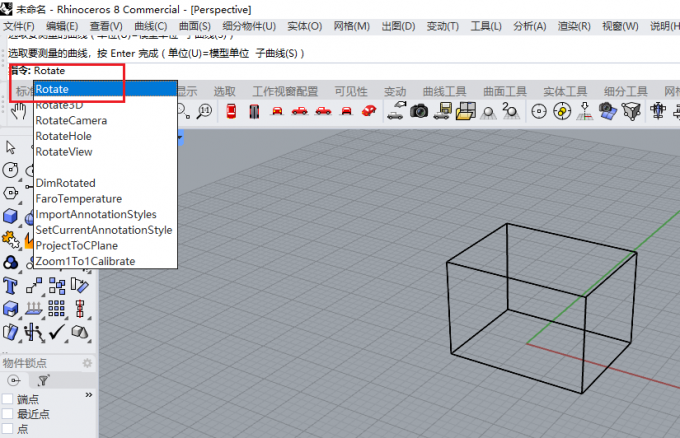Image resolution: width=680 pixels, height=438 pixels.
Task: Click the open folder viewport icon
Action: (465, 111)
